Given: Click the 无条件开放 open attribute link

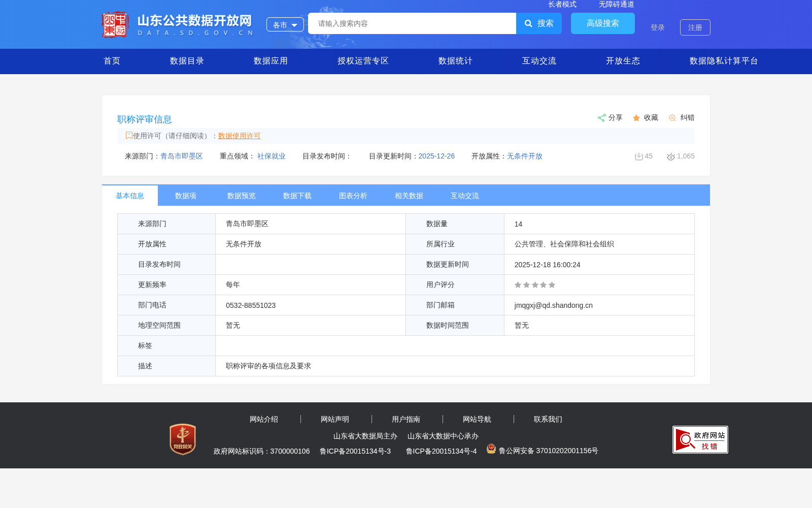Looking at the screenshot, I should (525, 156).
